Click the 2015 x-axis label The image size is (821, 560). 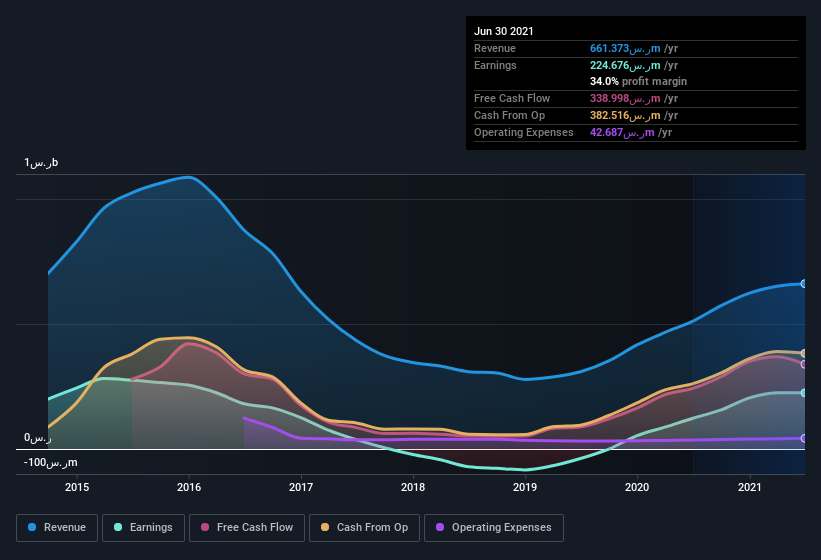point(77,487)
